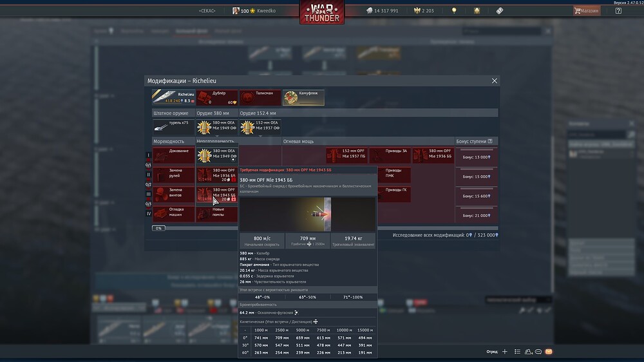
Task: Click tier I bonus 13 000
Action: (477, 157)
